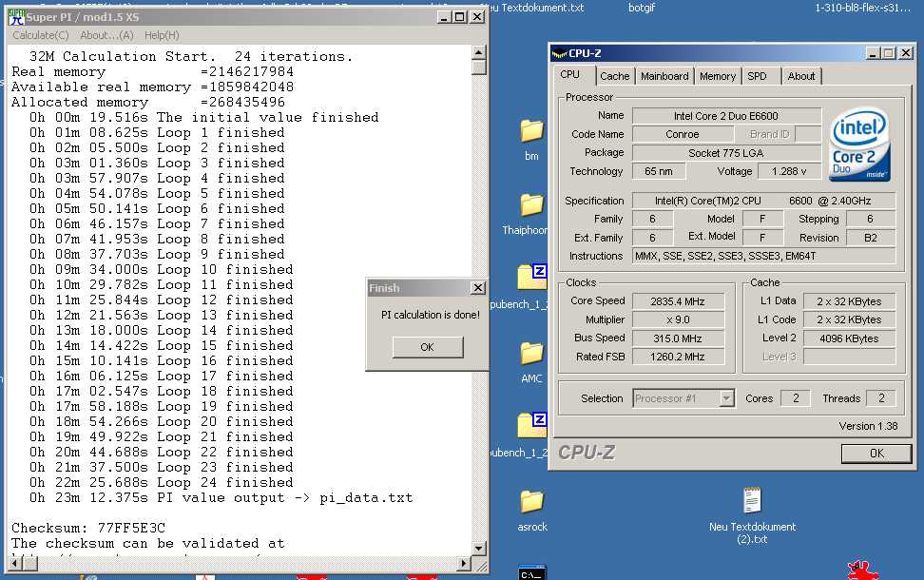Click the Level 2 cache value 4096 KBytes
The width and height of the screenshot is (924, 580).
pyautogui.click(x=849, y=338)
